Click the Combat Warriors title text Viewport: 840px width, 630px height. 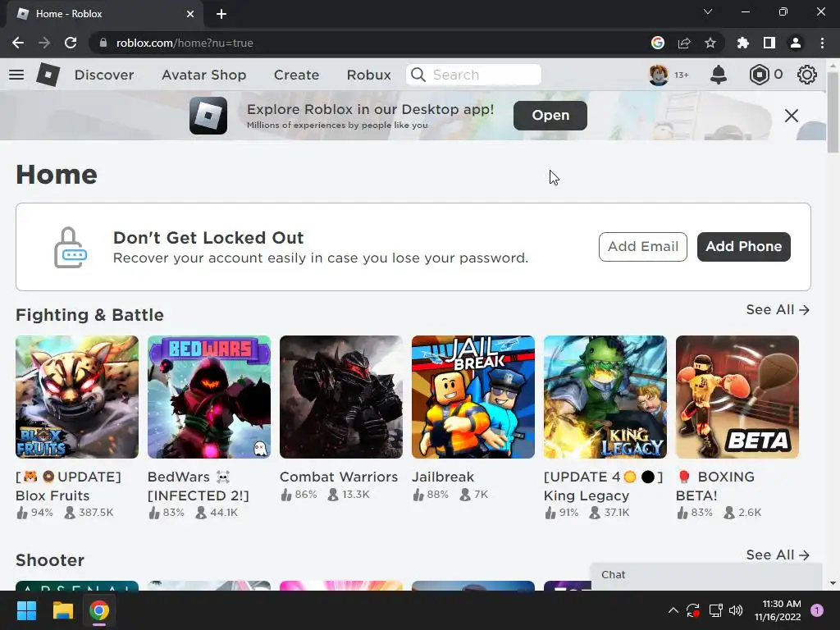tap(339, 477)
